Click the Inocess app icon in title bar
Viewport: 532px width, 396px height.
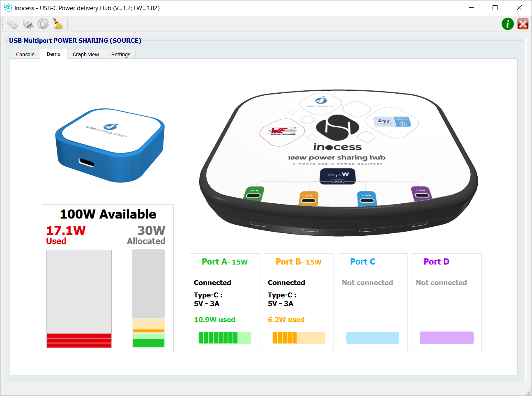tap(8, 8)
